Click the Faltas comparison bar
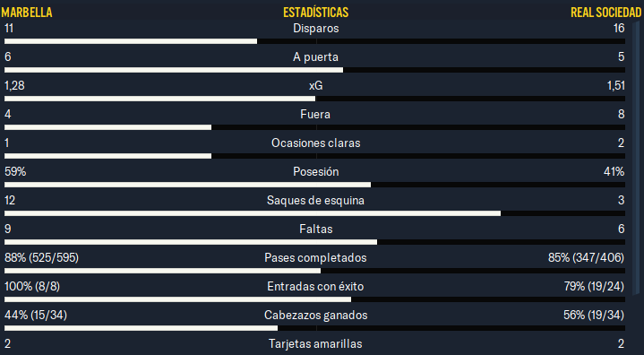This screenshot has height=355, width=644. (x=314, y=242)
